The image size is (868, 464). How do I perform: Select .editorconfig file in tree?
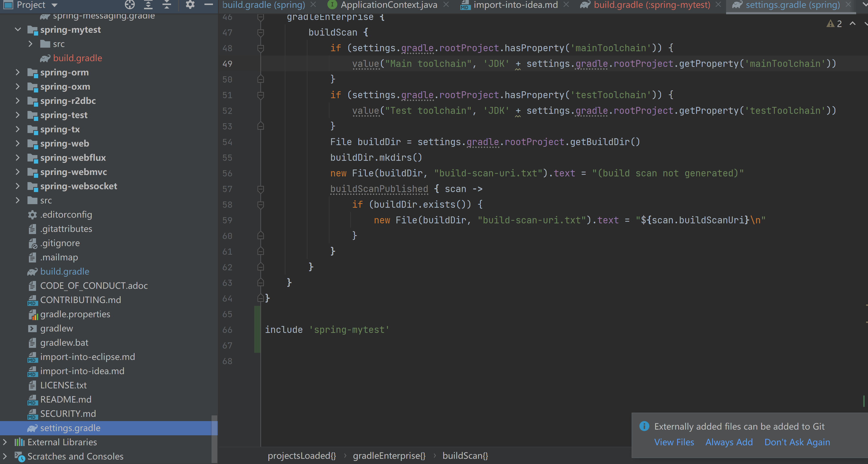pos(66,215)
